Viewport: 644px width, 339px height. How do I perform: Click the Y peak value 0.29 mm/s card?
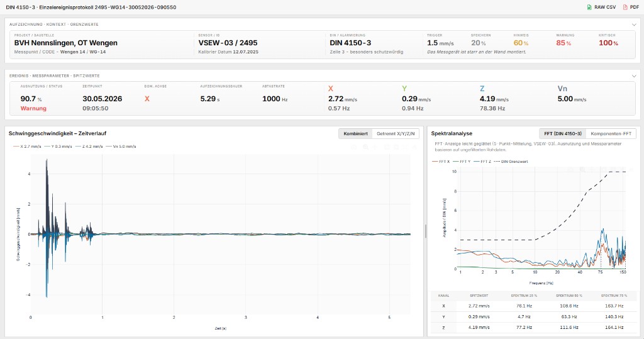[x=416, y=99]
